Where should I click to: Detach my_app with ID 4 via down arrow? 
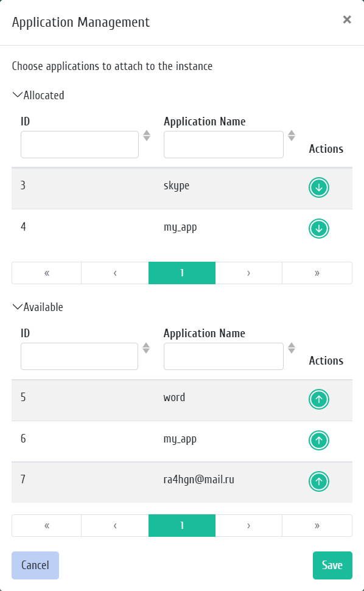pyautogui.click(x=319, y=228)
